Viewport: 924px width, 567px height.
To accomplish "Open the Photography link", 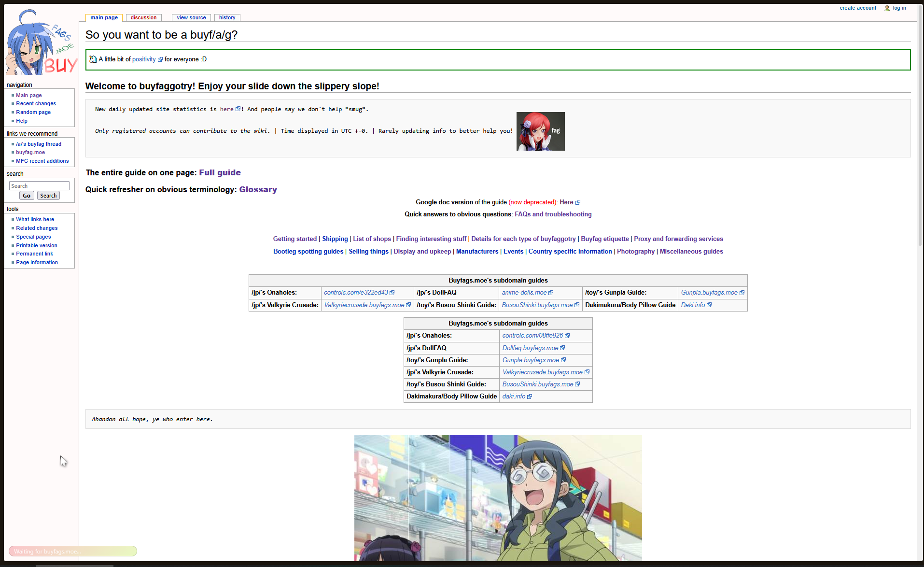I will [636, 252].
